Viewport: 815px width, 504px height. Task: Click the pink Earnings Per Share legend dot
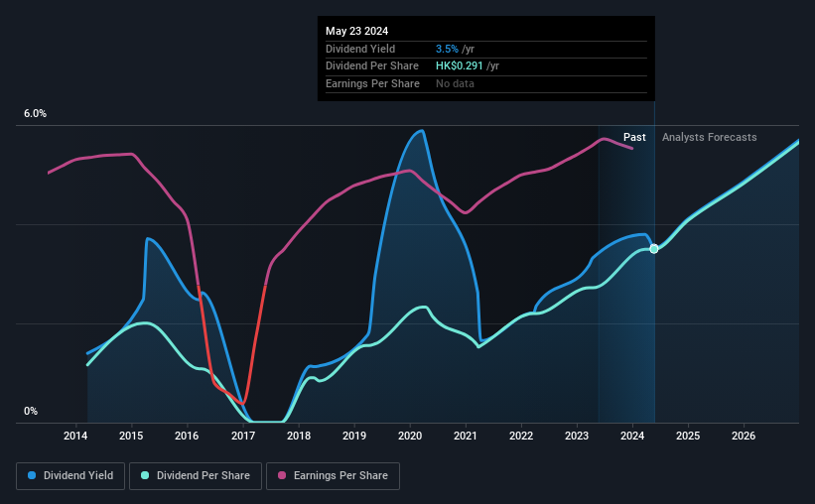click(282, 475)
